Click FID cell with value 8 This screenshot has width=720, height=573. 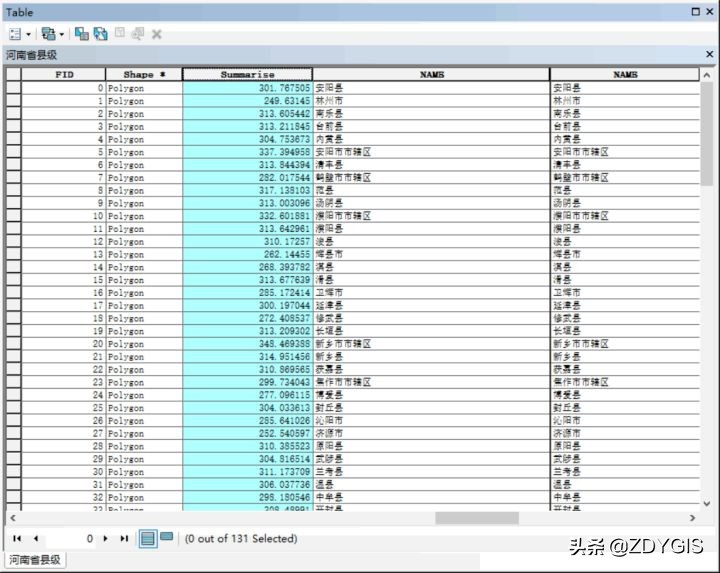pyautogui.click(x=64, y=190)
